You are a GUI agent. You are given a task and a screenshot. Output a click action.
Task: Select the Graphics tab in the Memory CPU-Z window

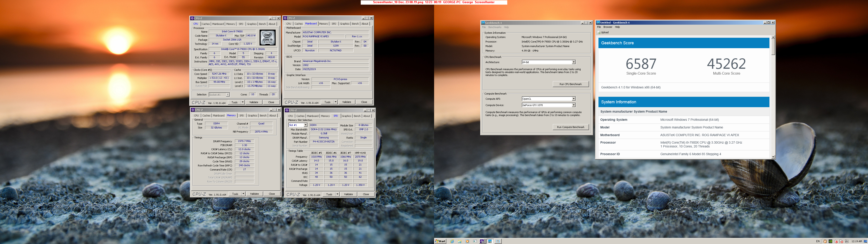pyautogui.click(x=253, y=116)
